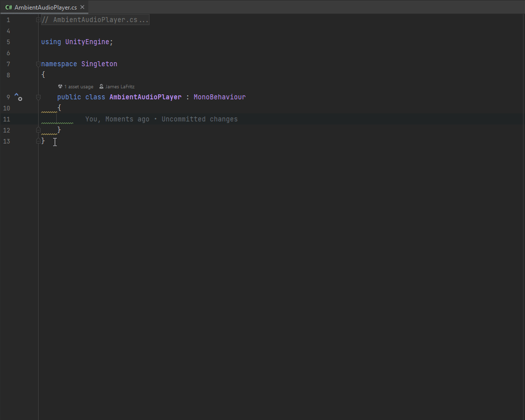The width and height of the screenshot is (525, 420).
Task: Expand the folded header comment on line 1
Action: (x=38, y=20)
